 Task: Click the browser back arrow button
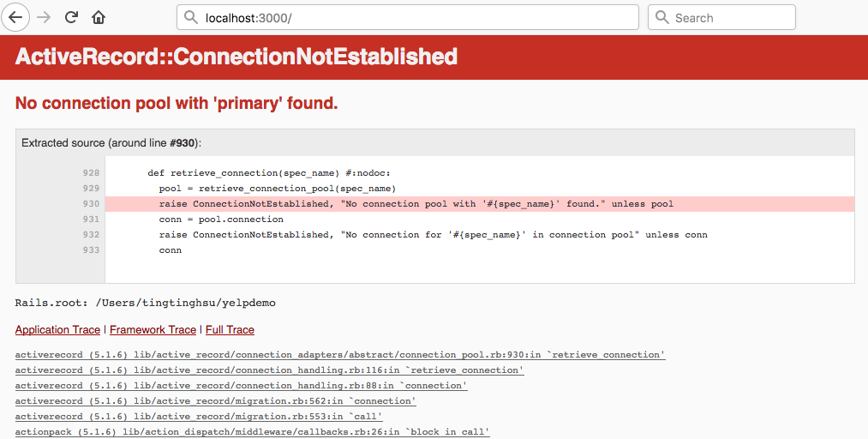click(x=15, y=17)
